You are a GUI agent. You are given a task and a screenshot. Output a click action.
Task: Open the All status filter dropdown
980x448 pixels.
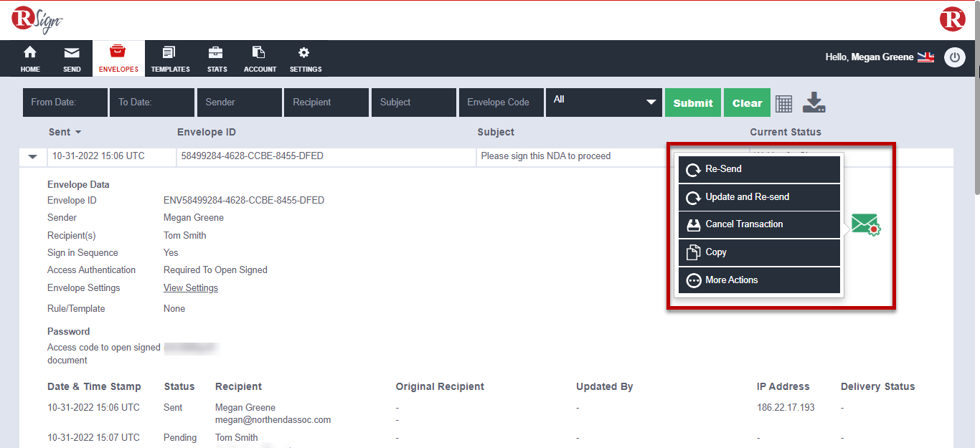604,102
